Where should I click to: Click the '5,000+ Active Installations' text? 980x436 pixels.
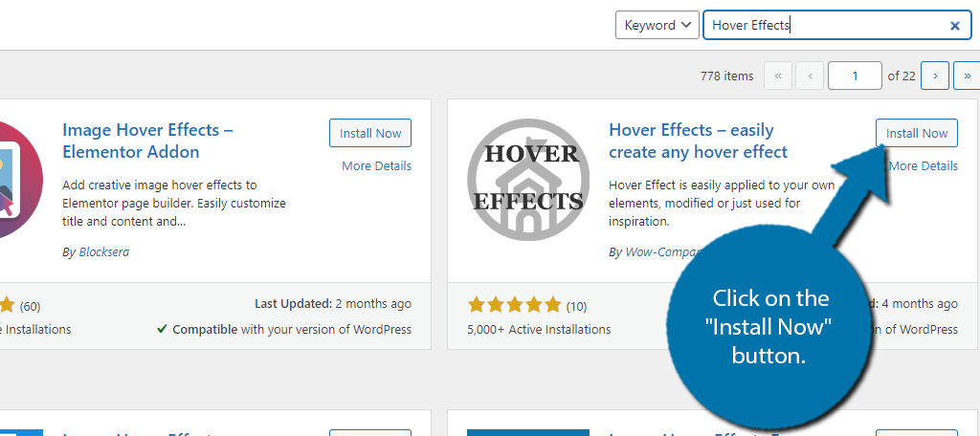point(539,329)
